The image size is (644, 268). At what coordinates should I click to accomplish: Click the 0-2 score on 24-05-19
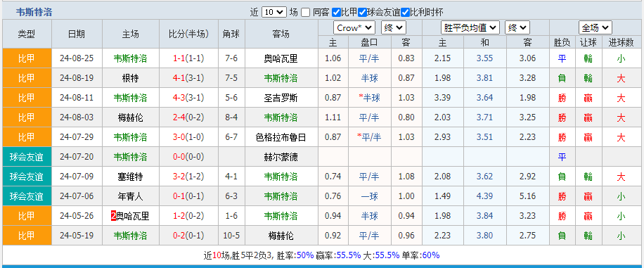click(179, 236)
